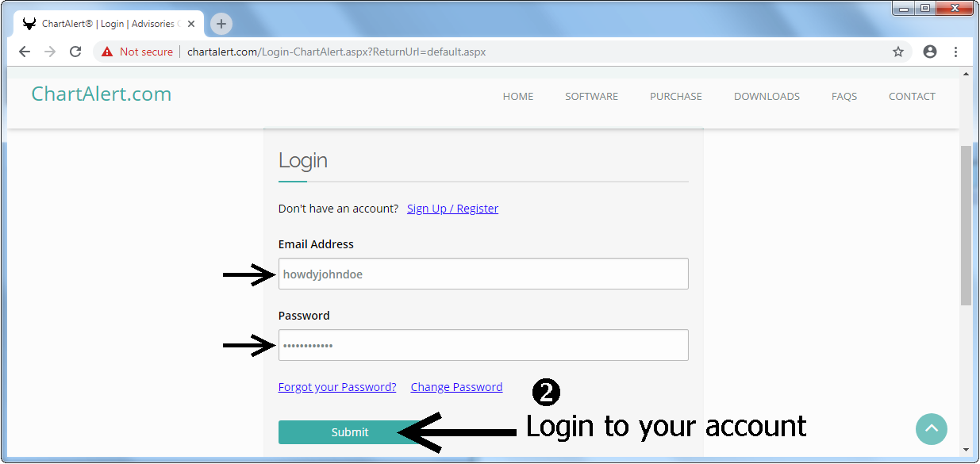Open the PURCHASE menu item

(x=676, y=97)
